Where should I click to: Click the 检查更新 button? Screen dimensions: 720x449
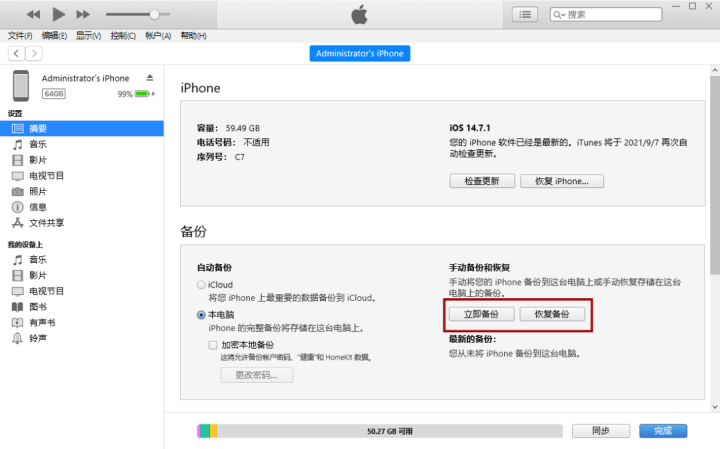click(482, 181)
